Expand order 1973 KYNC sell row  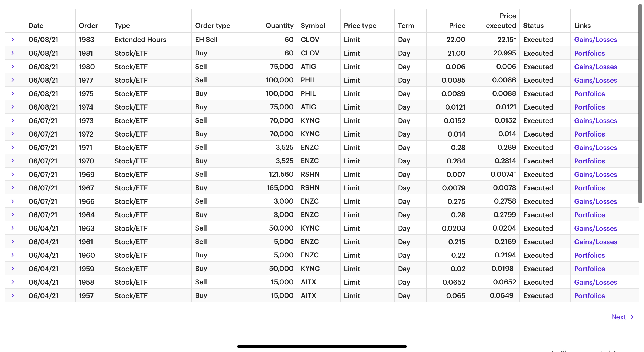click(x=13, y=120)
